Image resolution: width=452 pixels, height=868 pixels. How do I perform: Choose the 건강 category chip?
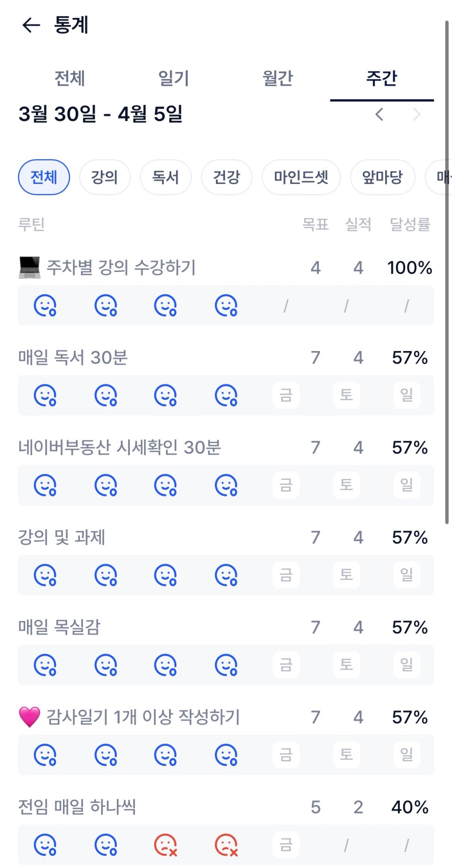coord(227,177)
